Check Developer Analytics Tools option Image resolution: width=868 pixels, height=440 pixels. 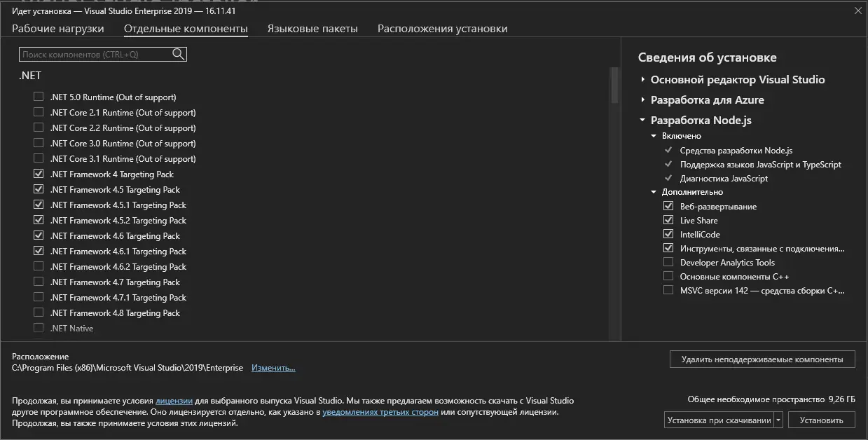[668, 262]
